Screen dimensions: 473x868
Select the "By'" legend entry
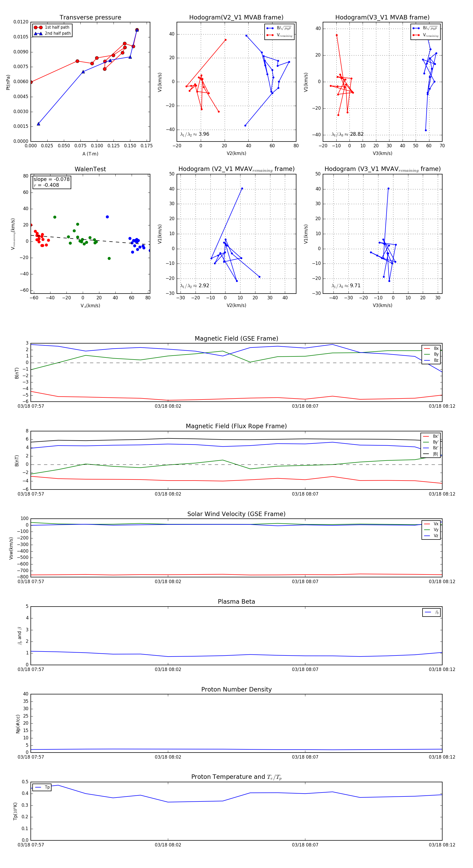tap(431, 442)
